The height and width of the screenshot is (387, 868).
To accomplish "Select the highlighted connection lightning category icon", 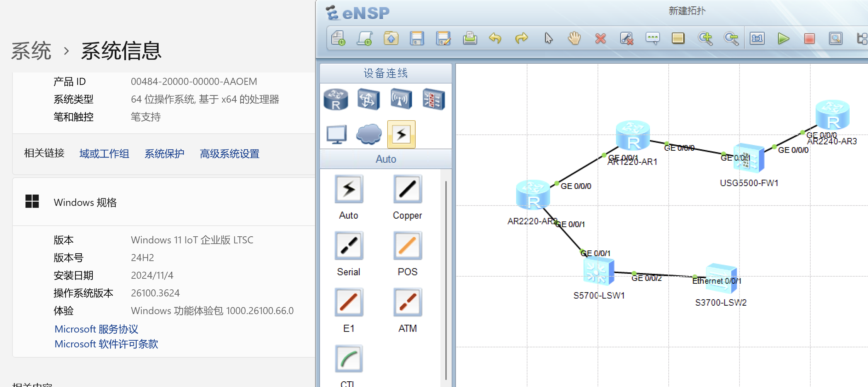I will point(401,134).
